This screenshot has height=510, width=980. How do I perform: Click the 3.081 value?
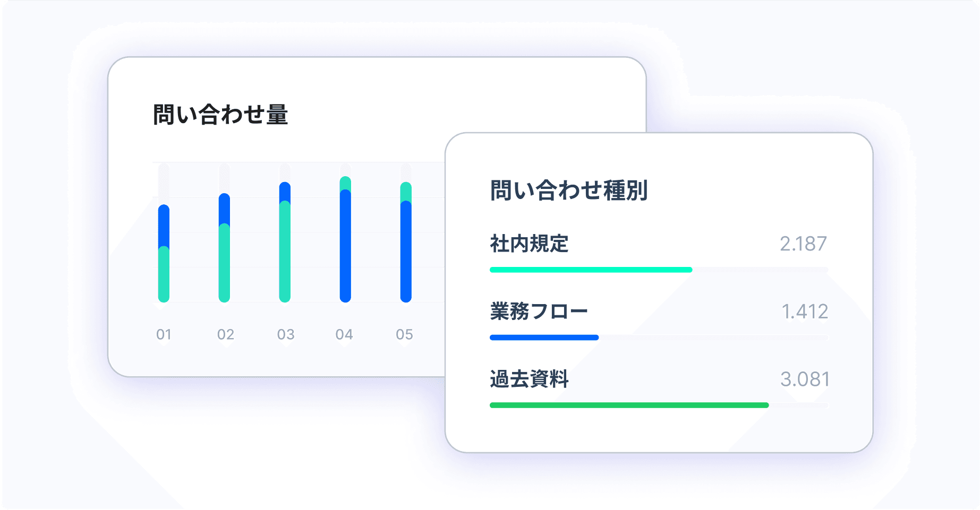point(805,379)
